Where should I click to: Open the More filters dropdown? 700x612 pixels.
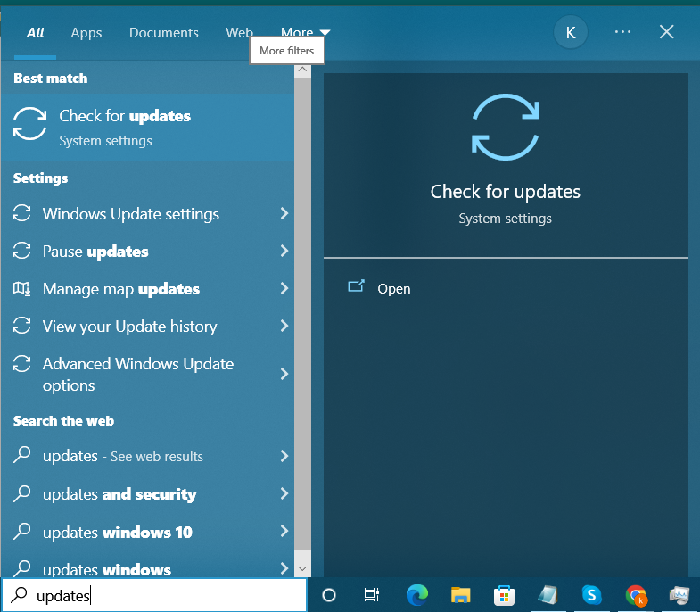pyautogui.click(x=305, y=32)
